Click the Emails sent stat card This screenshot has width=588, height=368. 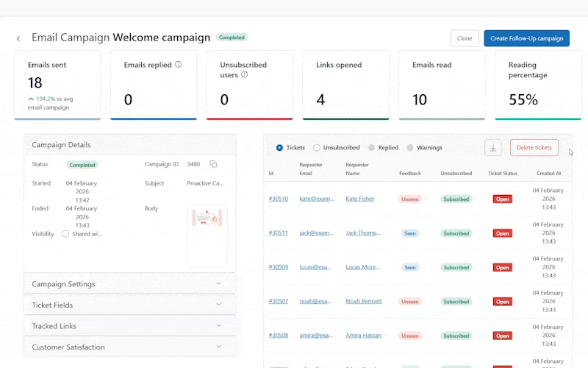click(x=57, y=85)
